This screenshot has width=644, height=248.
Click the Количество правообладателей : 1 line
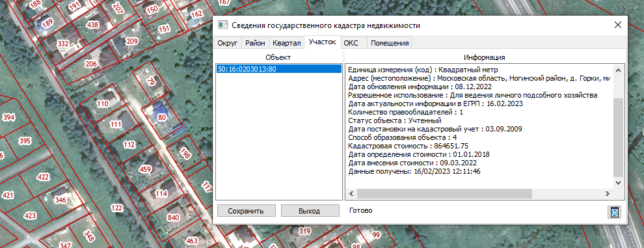(x=405, y=112)
